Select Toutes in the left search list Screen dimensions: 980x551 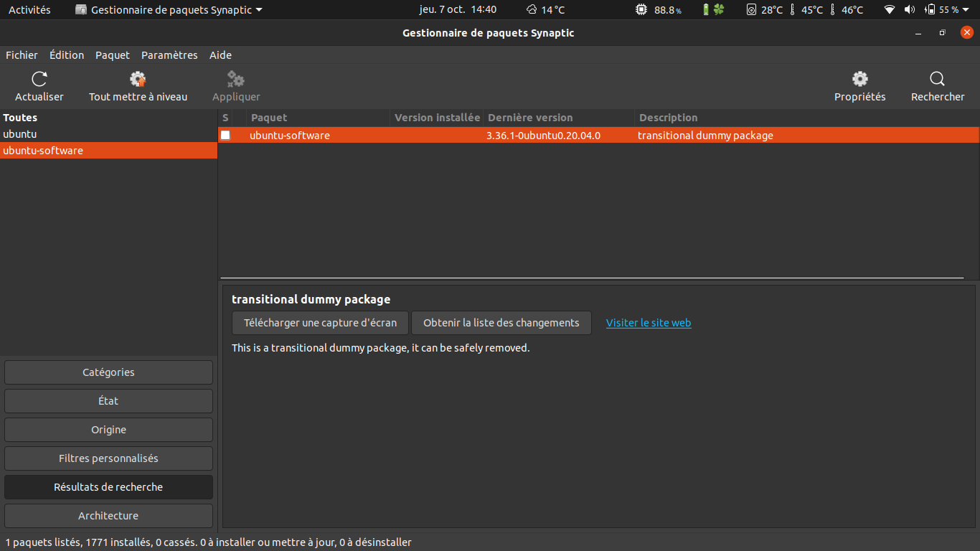(x=108, y=118)
